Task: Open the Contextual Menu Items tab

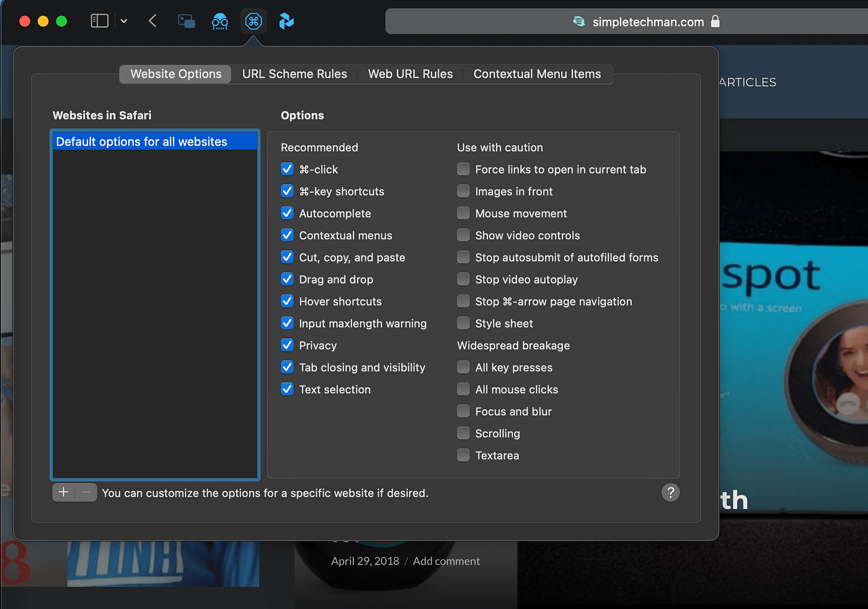Action: 537,74
